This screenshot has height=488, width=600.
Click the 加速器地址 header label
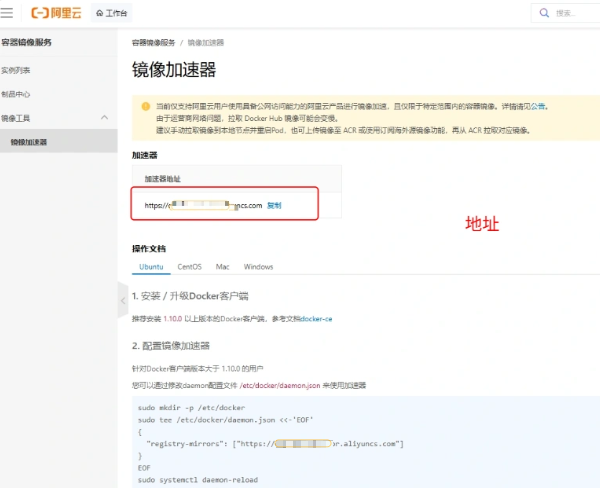[x=162, y=179]
